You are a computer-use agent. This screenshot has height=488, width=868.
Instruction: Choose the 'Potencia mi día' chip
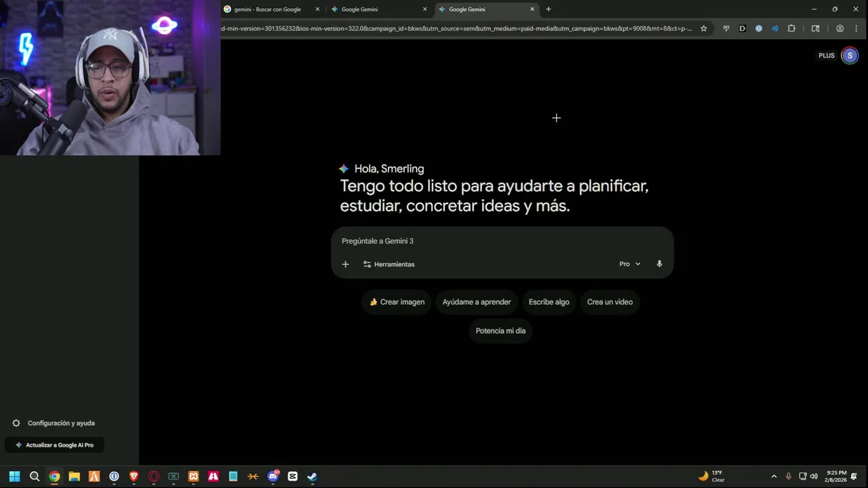click(500, 331)
